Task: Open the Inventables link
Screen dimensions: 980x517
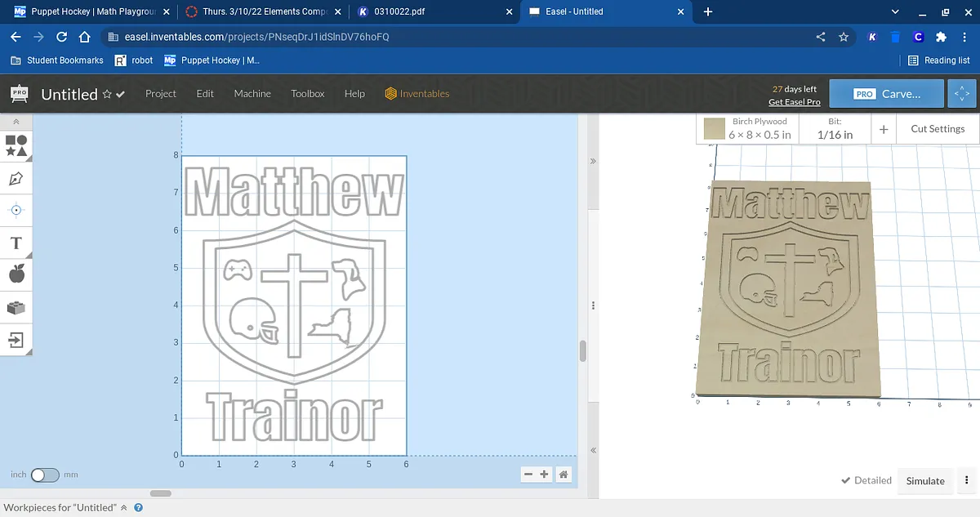Action: (x=417, y=94)
